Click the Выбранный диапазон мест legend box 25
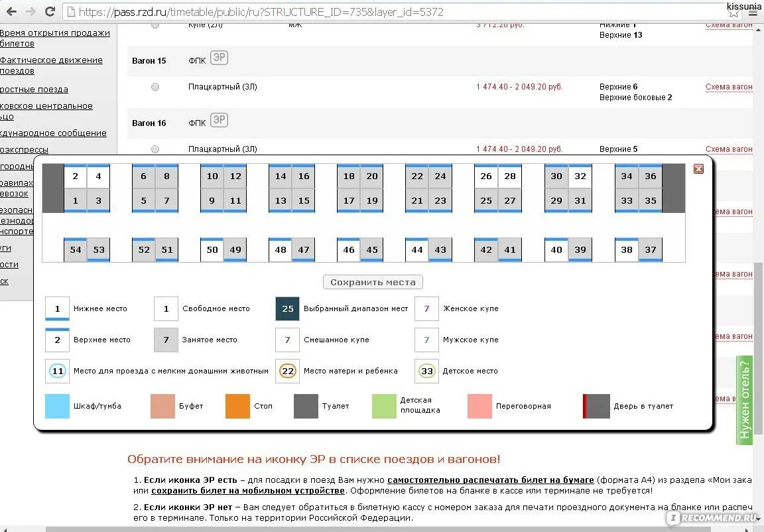 coord(287,309)
